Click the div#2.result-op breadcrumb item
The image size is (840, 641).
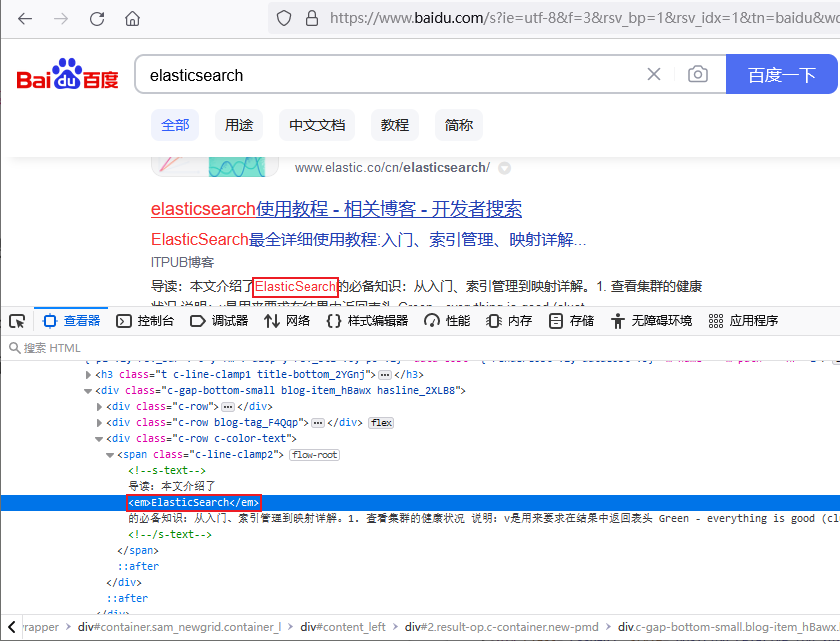[x=501, y=627]
